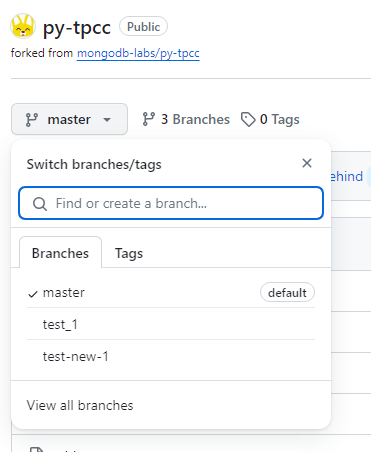Click the 3 Branches link
Viewport: 371px width, 452px height.
pyautogui.click(x=186, y=119)
